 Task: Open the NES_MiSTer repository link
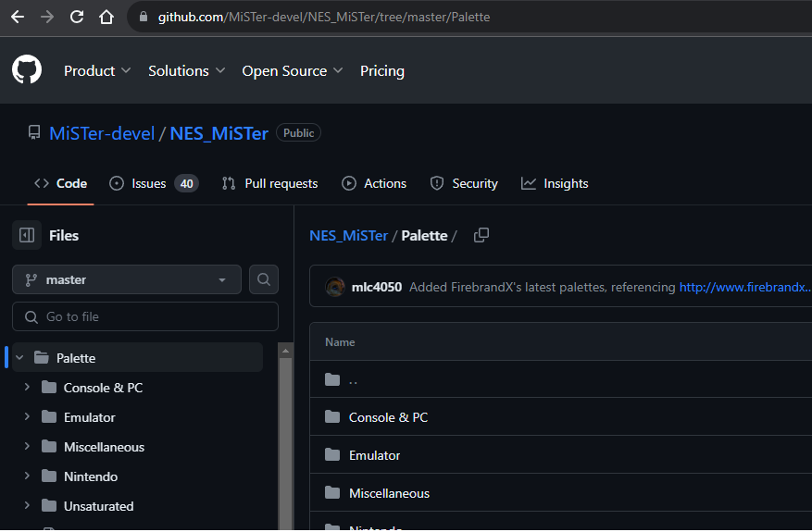[219, 133]
